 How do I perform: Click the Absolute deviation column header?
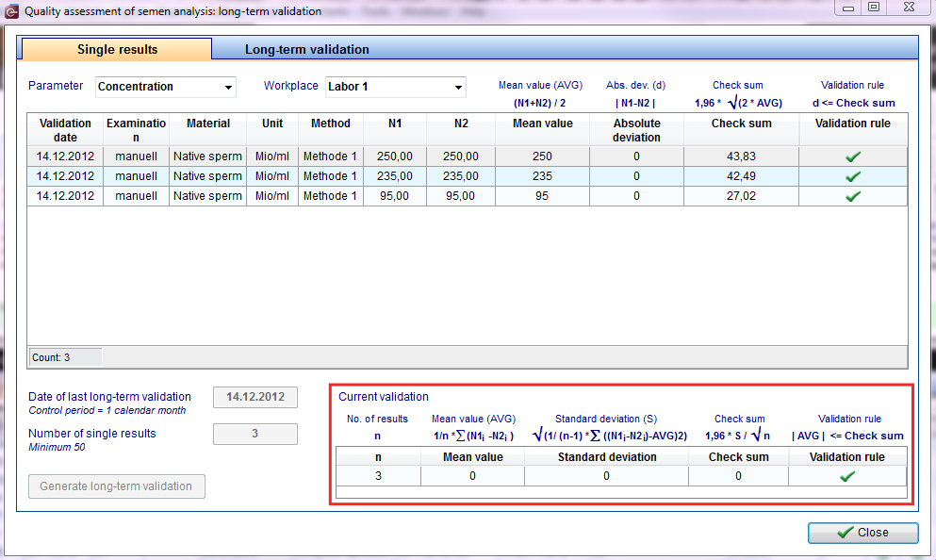point(636,130)
